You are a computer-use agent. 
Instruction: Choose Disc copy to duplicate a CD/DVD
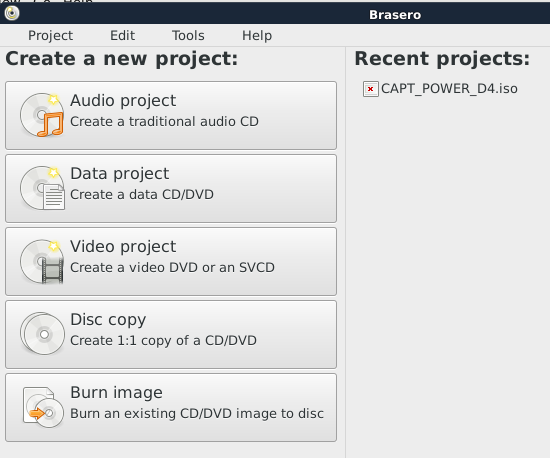point(171,334)
